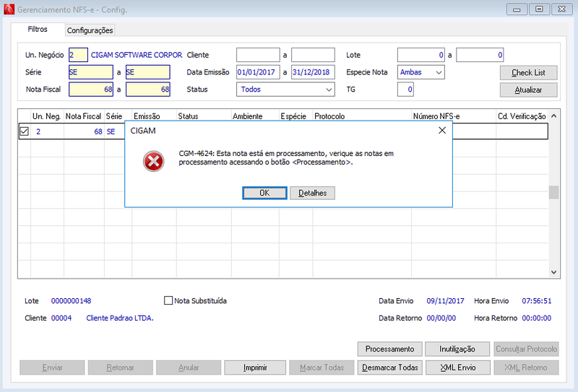Toggle the checkbox for nota fiscal 68 row

tap(25, 131)
